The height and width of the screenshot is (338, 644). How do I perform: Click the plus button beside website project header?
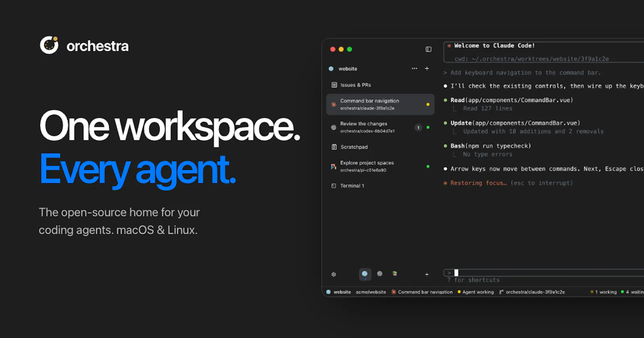[x=427, y=68]
